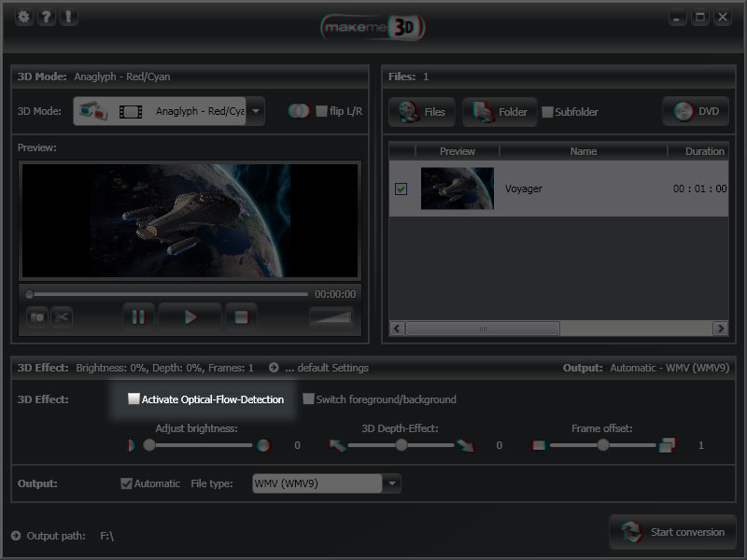Click the Preview column header
The width and height of the screenshot is (747, 560).
pos(458,151)
